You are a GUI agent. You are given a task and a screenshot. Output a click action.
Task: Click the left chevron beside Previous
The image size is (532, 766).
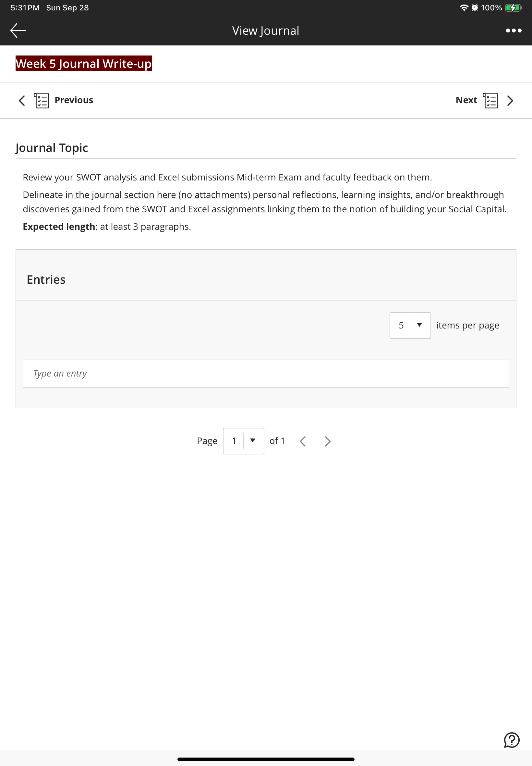click(22, 100)
